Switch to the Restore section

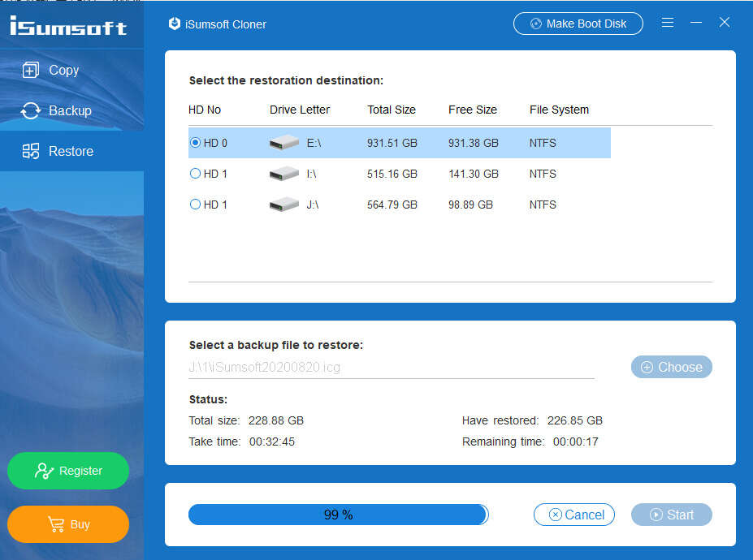[x=71, y=151]
